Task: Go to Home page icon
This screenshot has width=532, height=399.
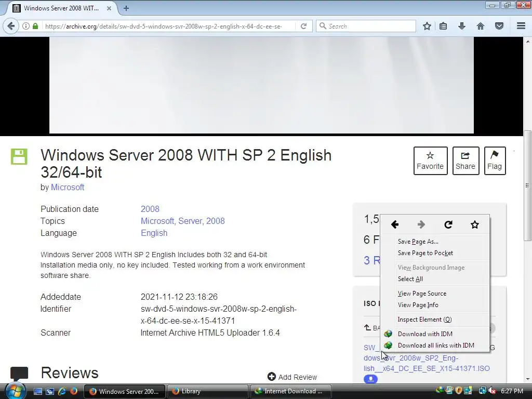Action: [481, 26]
